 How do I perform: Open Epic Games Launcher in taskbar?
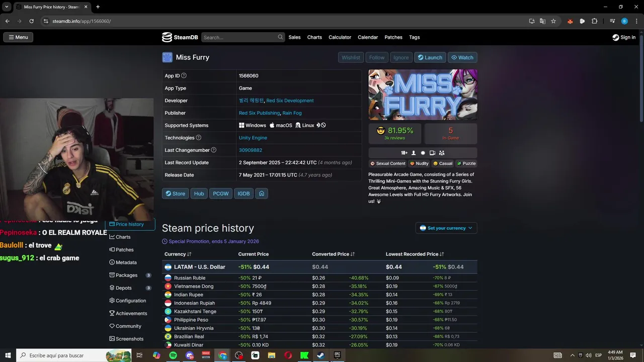click(x=337, y=355)
